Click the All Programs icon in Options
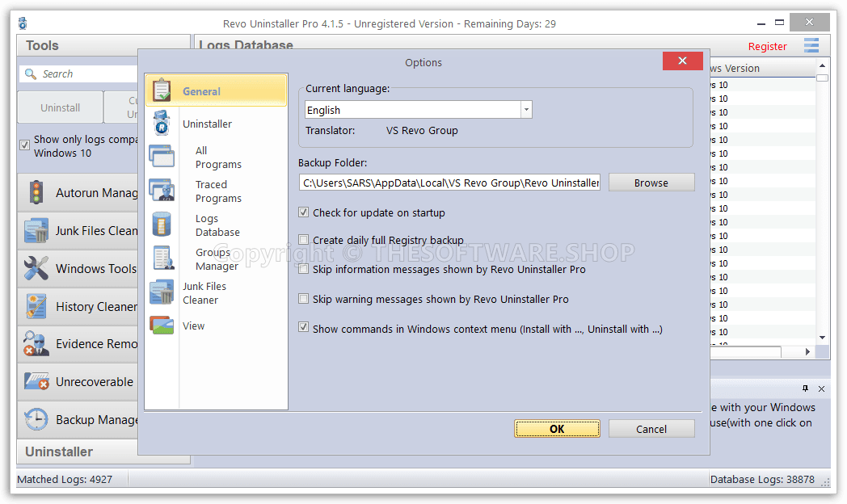This screenshot has width=847, height=504. click(x=162, y=157)
